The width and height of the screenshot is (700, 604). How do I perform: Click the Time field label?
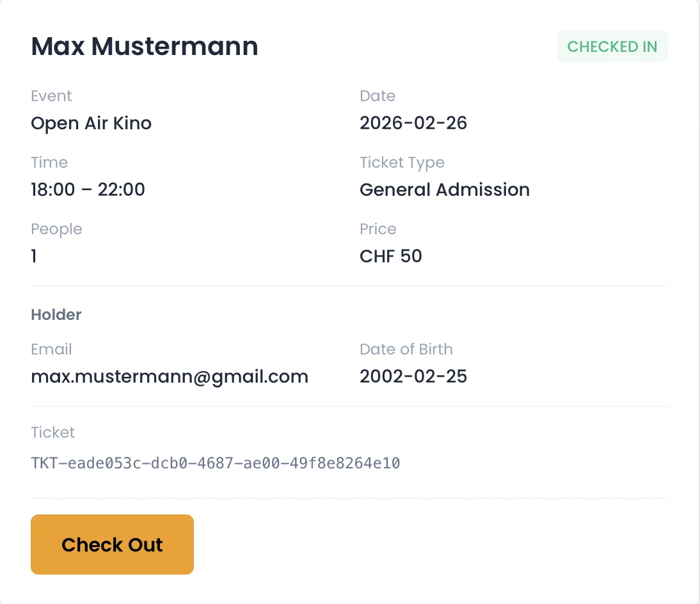pos(49,163)
